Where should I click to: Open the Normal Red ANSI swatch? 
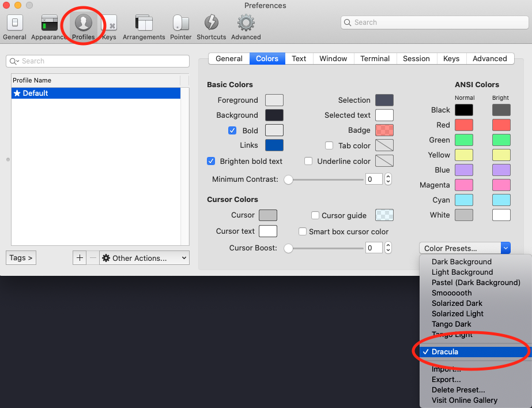[464, 125]
